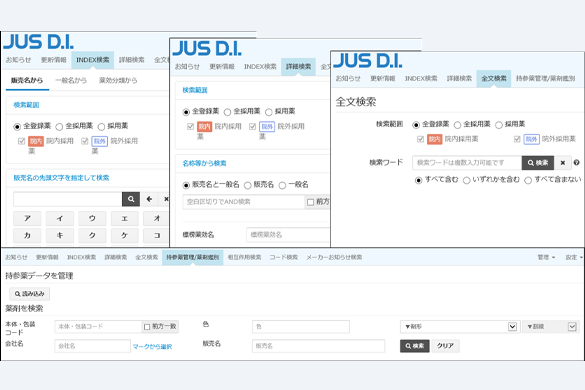Viewport: 585px width, 390px height.
Task: Click 検索 button next to クリア
Action: pos(414,346)
